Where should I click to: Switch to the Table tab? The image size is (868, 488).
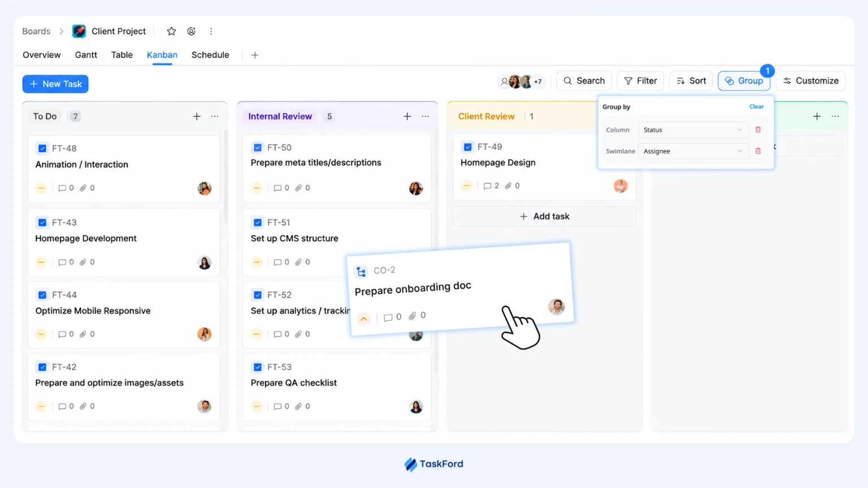click(122, 55)
